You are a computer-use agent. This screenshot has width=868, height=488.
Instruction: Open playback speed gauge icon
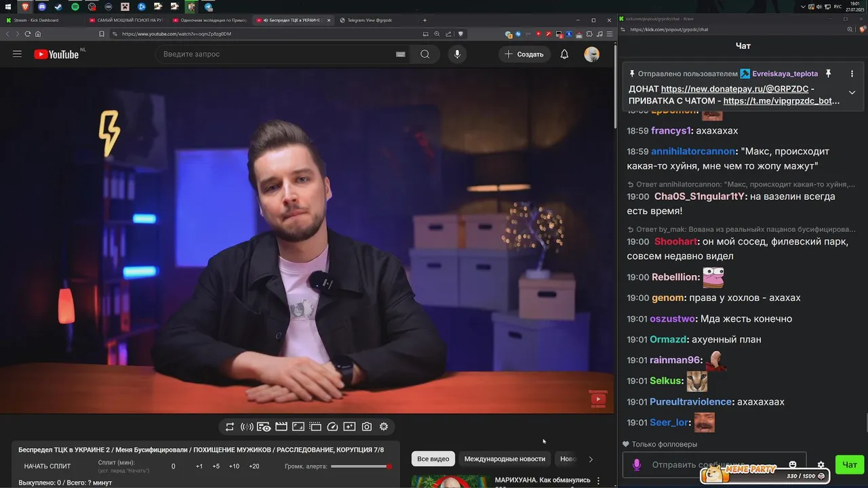(332, 426)
